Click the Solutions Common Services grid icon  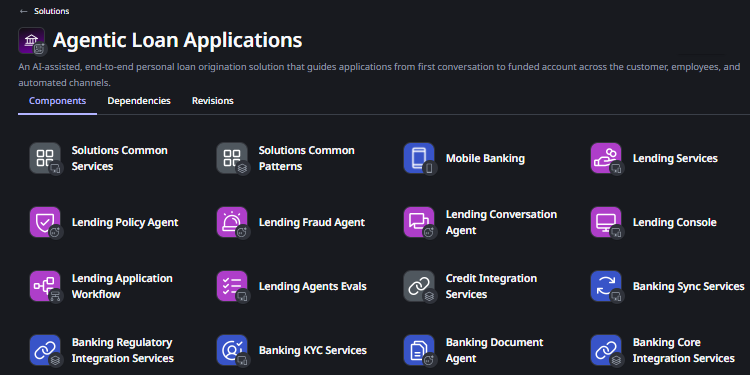[x=45, y=158]
